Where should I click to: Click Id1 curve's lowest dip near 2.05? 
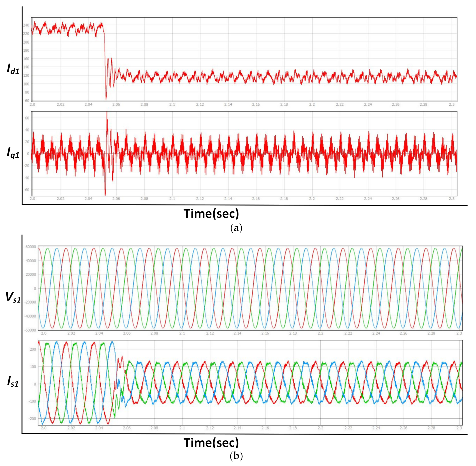(106, 99)
